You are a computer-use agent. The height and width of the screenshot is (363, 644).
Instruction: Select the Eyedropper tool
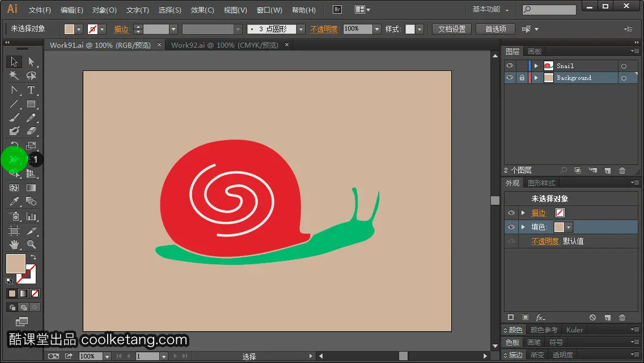click(x=14, y=201)
